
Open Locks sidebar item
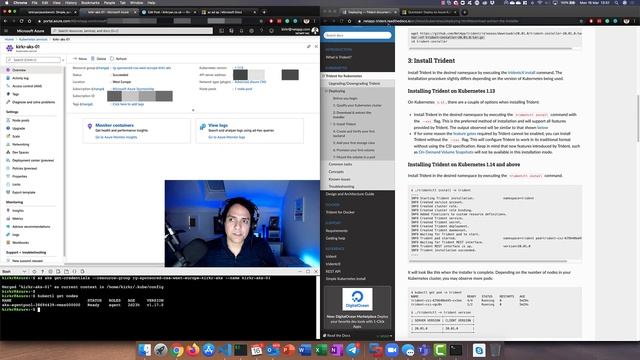[x=16, y=184]
